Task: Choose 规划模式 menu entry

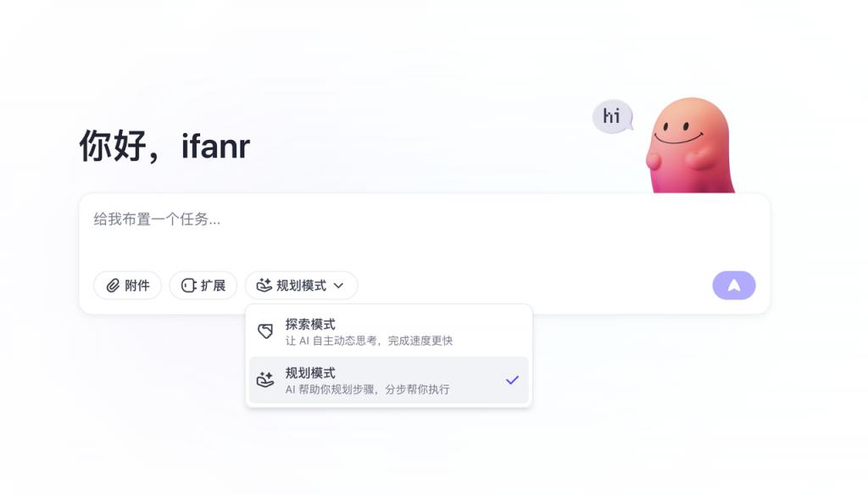Action: click(x=388, y=381)
